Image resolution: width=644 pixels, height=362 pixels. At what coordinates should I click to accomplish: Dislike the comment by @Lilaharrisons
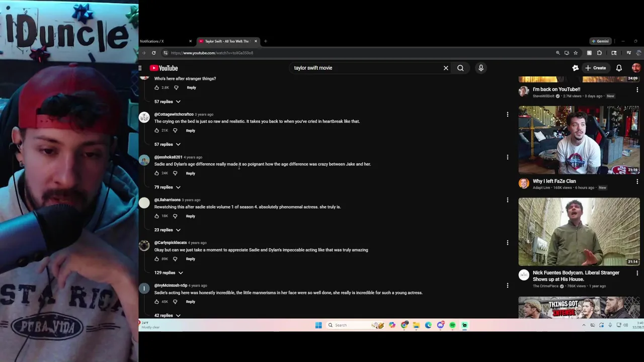pyautogui.click(x=175, y=216)
